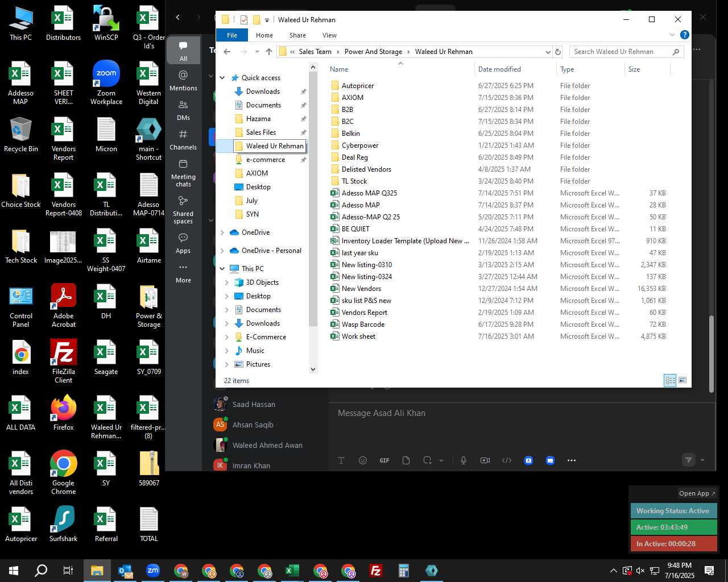Select All tab in Zoom chat sidebar
Viewport: 728px width, 582px height.
pos(183,51)
